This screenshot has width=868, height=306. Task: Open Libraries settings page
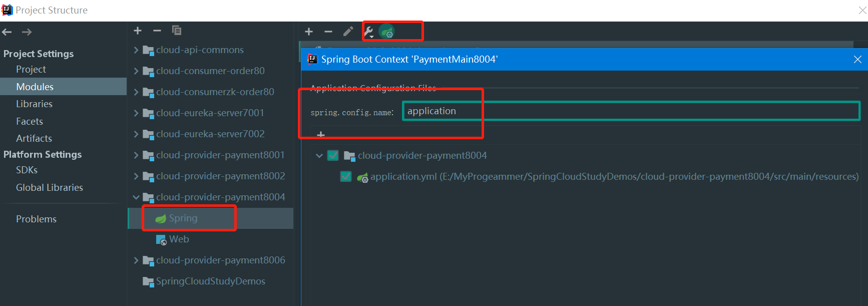click(34, 104)
